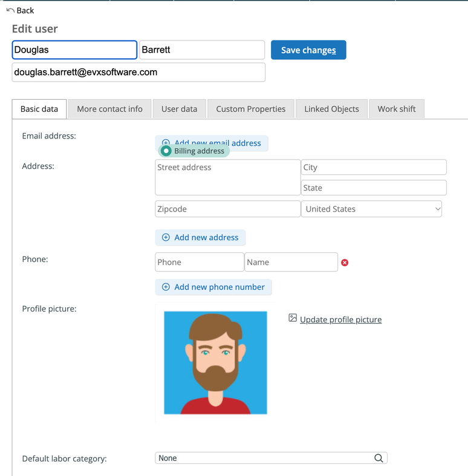Click the Address: label
The image size is (468, 476).
[38, 166]
